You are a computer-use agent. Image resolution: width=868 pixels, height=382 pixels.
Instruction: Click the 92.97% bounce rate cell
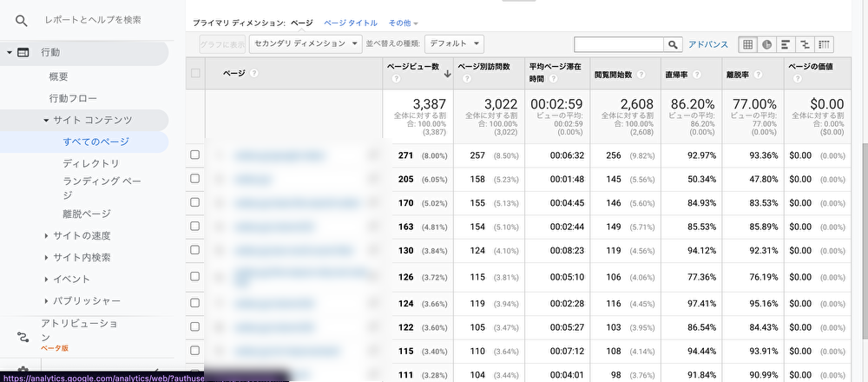pyautogui.click(x=701, y=155)
